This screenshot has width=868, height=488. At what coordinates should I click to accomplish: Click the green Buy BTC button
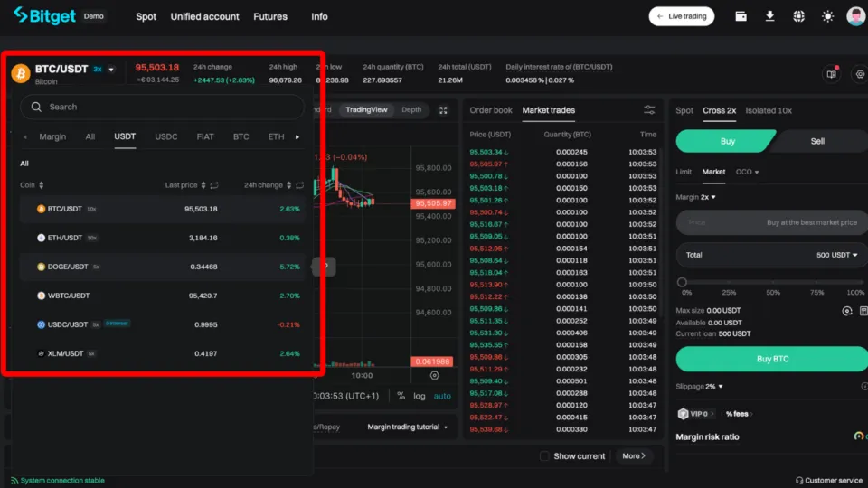click(771, 359)
